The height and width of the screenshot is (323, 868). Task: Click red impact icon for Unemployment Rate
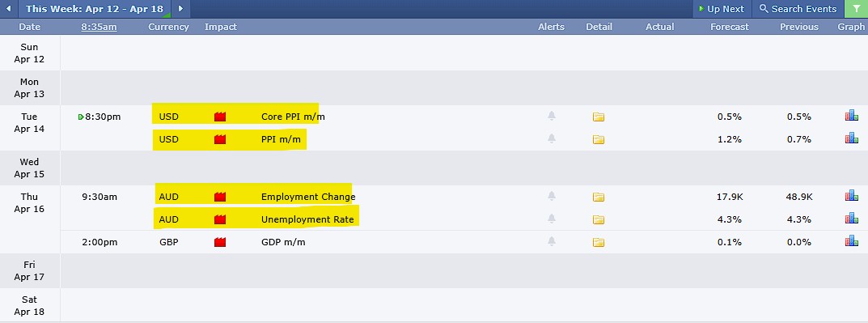(220, 220)
